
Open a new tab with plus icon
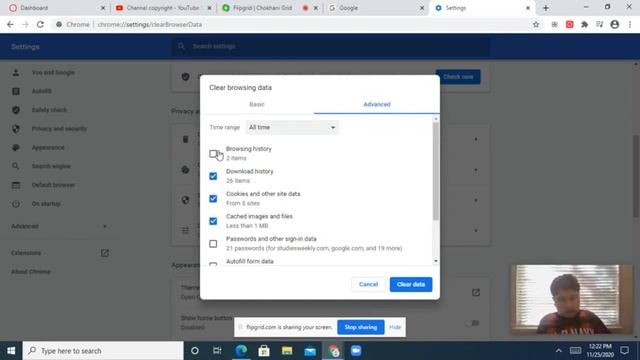546,8
